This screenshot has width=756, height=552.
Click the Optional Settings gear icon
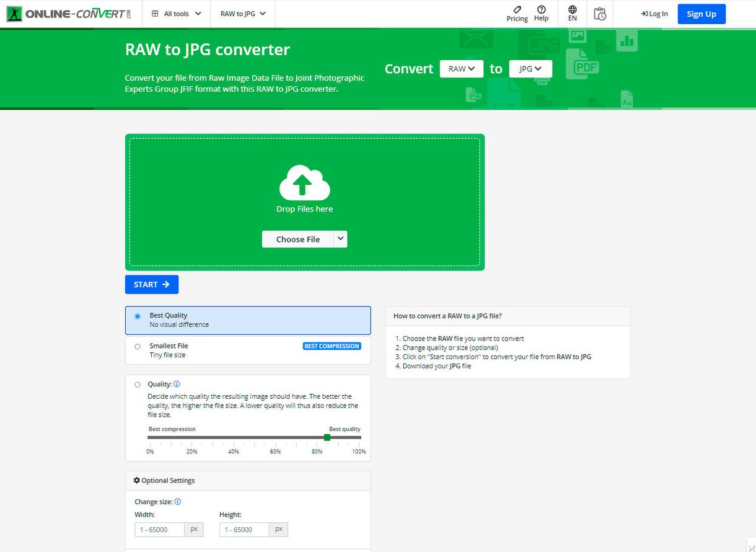136,480
